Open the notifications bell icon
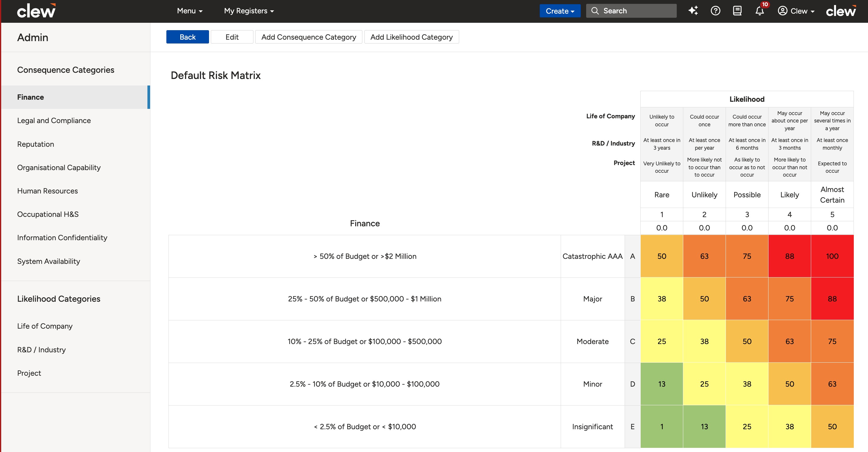 tap(760, 11)
